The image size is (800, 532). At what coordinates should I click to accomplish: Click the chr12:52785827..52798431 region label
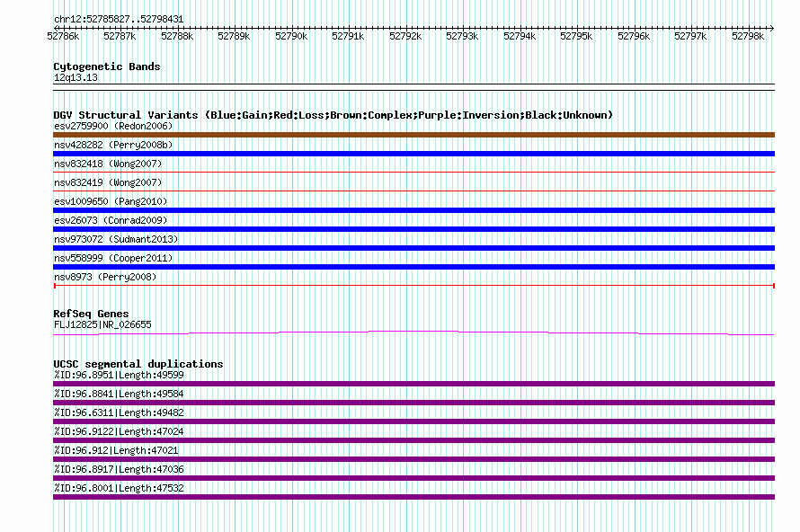click(x=119, y=19)
